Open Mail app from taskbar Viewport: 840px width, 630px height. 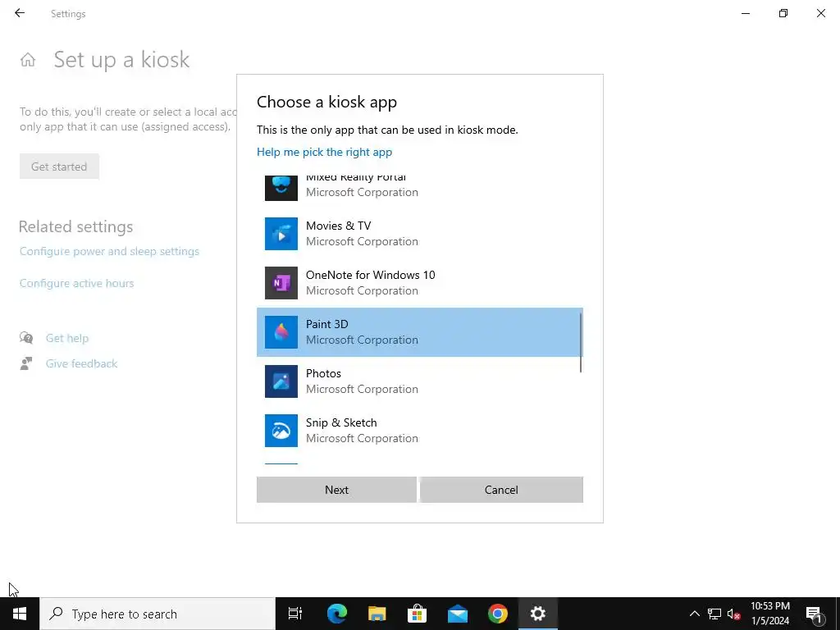[x=458, y=614]
